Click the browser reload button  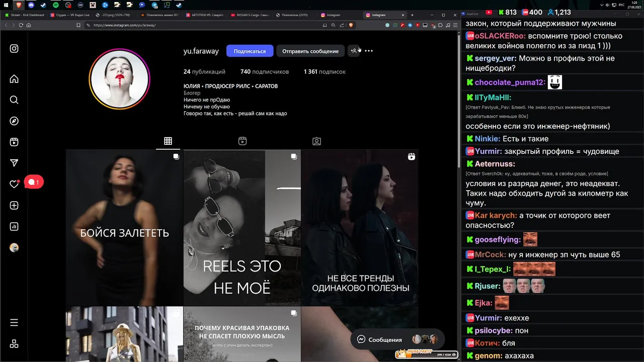coord(20,25)
